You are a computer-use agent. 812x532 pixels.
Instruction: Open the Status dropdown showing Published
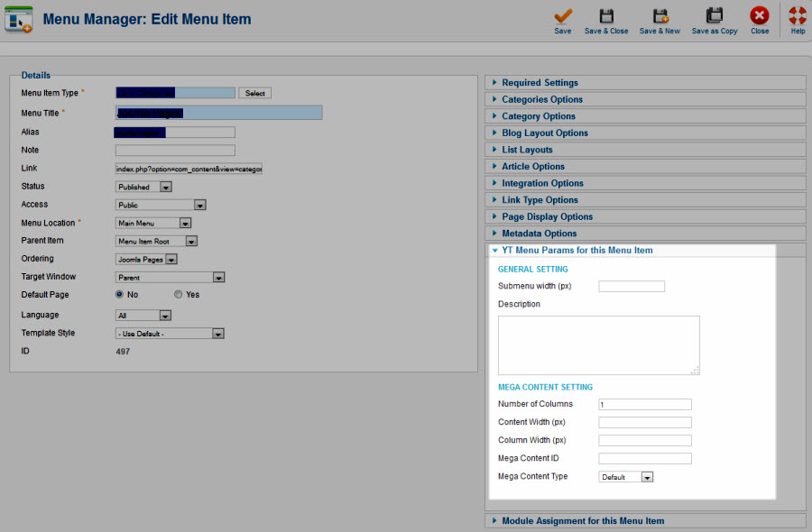tap(144, 187)
